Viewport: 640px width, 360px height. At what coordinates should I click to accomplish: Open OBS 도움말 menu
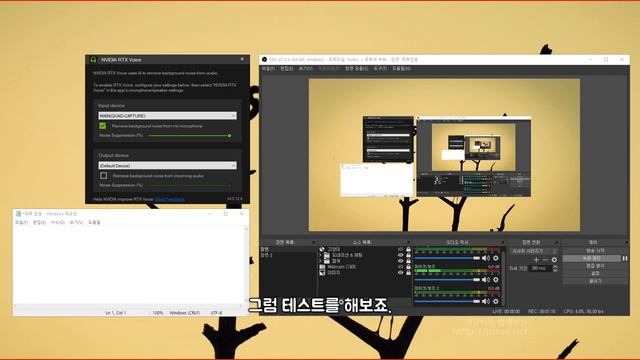click(401, 69)
